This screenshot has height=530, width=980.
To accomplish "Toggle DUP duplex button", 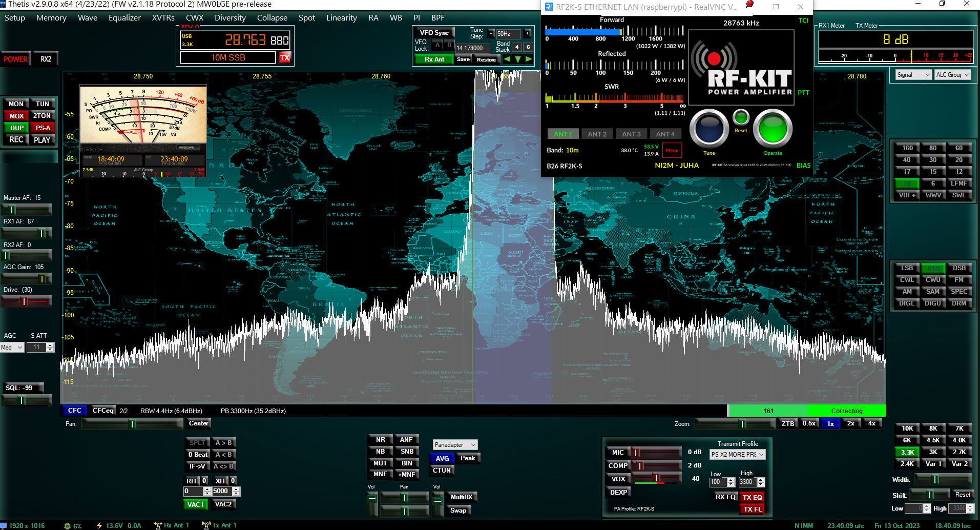I will [16, 128].
